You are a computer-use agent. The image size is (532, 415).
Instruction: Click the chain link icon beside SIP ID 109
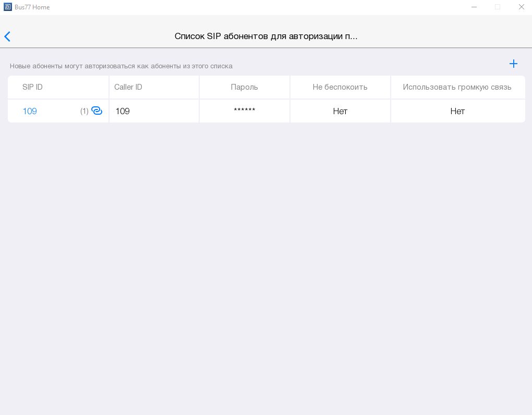(97, 111)
